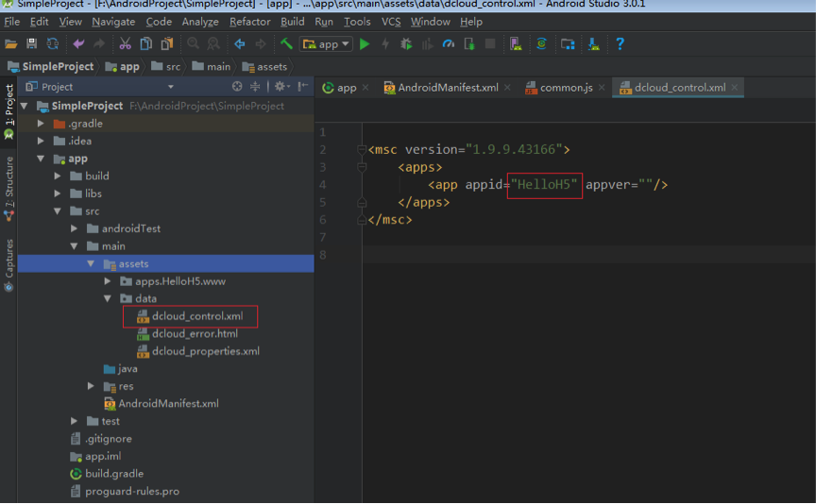Viewport: 816px width, 504px height.
Task: Open the File menu
Action: coord(11,22)
